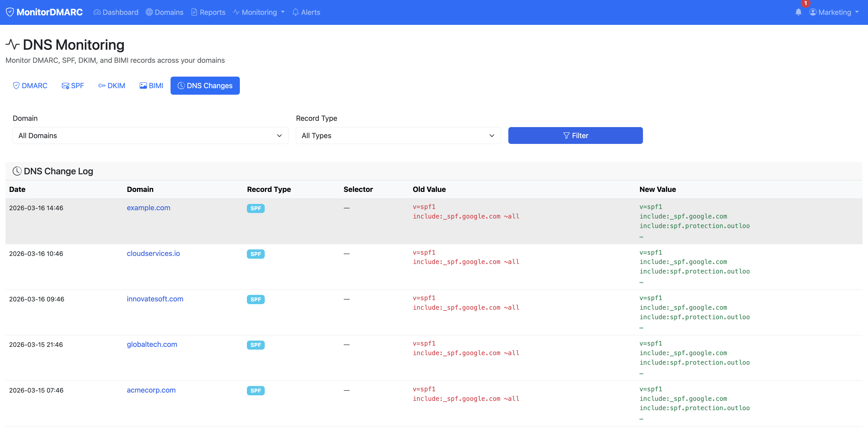Click the old SPF value for globaltech.com
This screenshot has width=868, height=433.
[x=466, y=348]
